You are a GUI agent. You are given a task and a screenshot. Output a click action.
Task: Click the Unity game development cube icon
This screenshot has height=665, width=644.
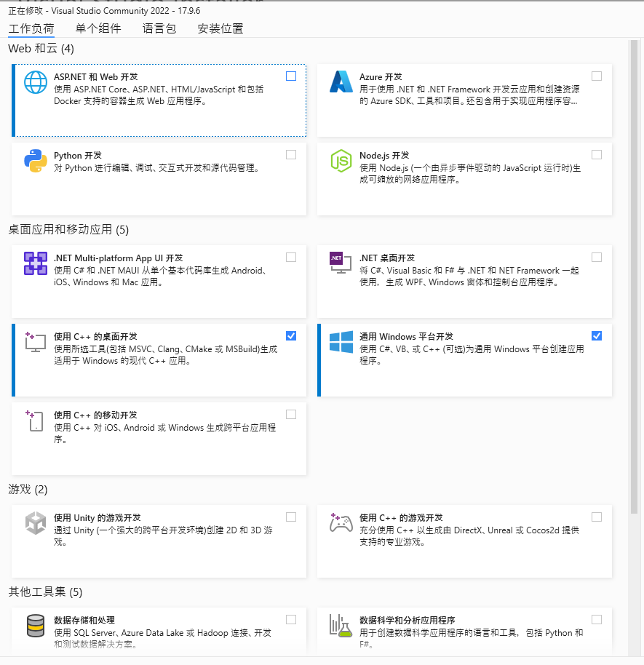36,523
